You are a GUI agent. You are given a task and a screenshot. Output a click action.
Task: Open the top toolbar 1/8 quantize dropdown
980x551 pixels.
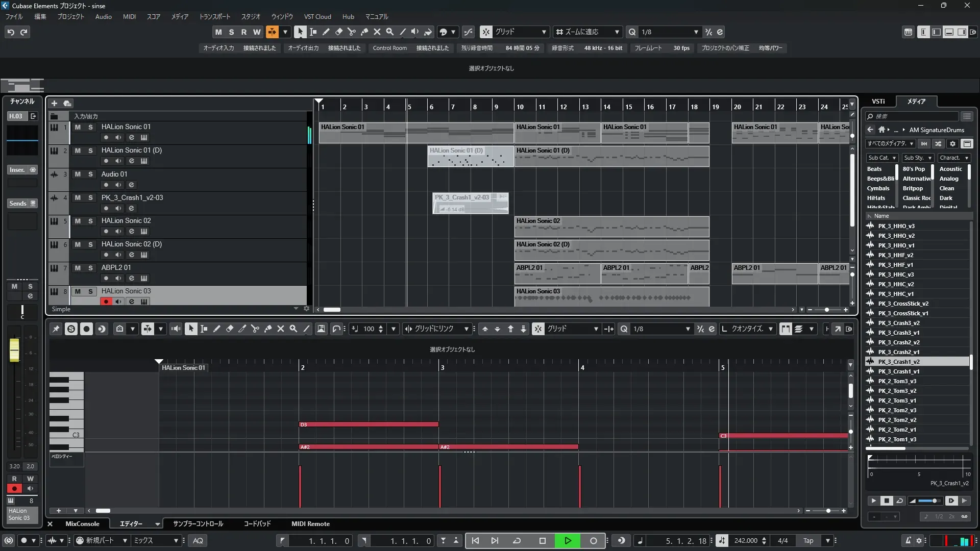[x=696, y=32]
